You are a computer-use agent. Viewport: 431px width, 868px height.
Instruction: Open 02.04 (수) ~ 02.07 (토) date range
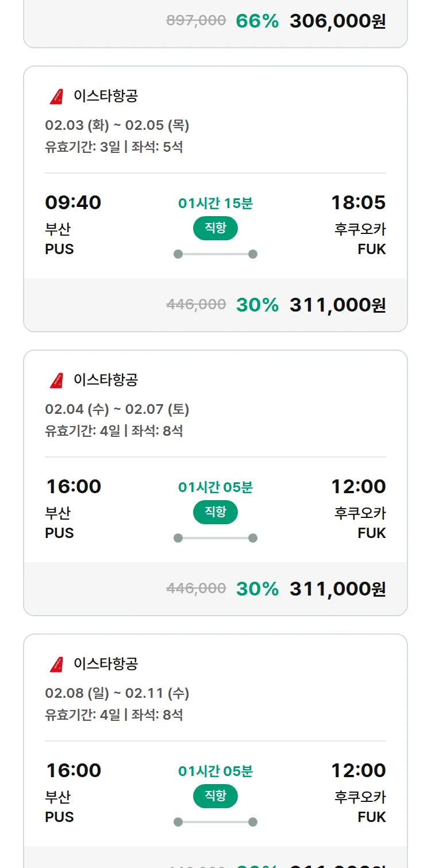[117, 409]
